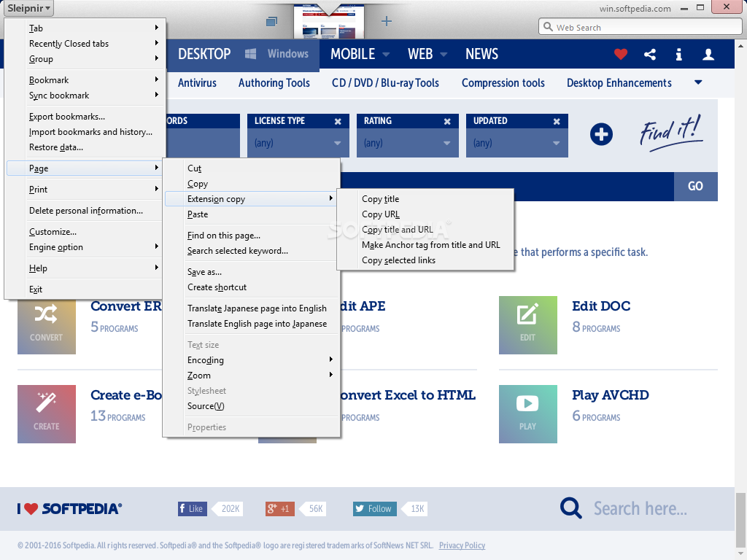747x560 pixels.
Task: Open the info icon in header
Action: [x=679, y=54]
